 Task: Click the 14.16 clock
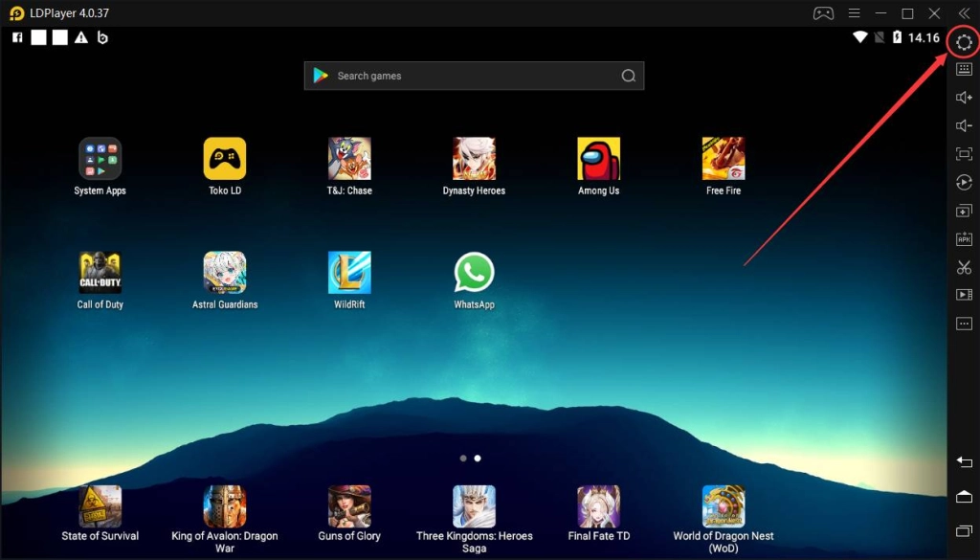pyautogui.click(x=924, y=37)
